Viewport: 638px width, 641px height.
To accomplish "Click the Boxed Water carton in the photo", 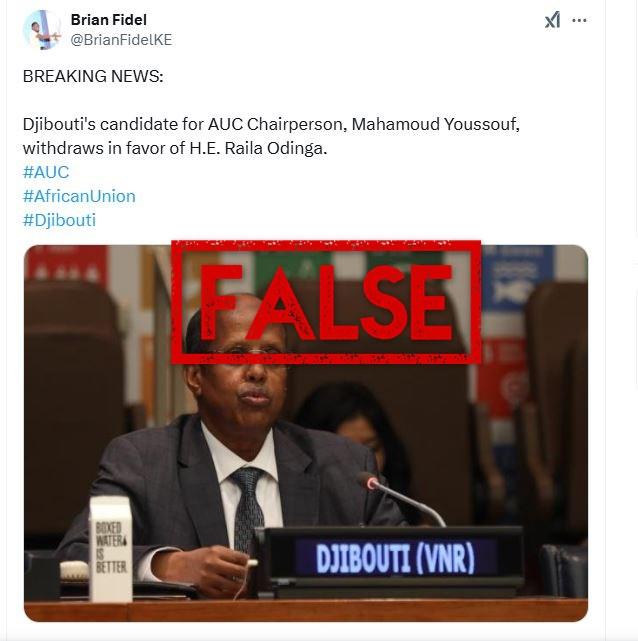I will [111, 549].
